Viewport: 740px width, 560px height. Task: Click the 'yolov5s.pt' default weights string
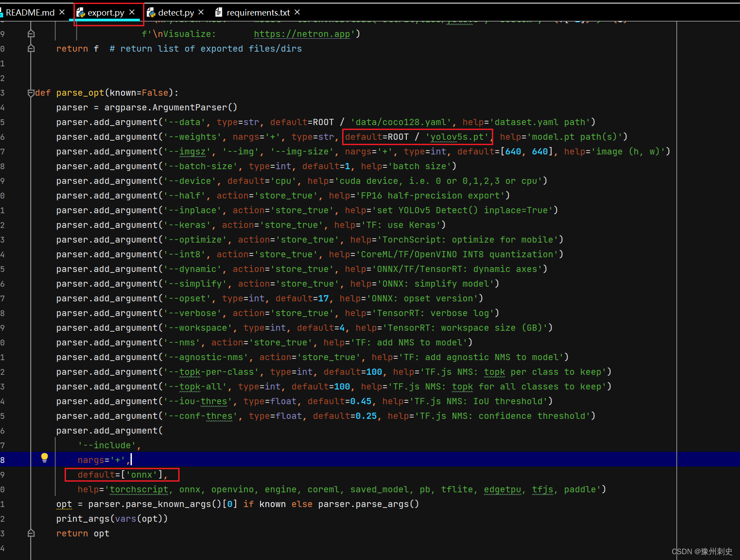457,137
